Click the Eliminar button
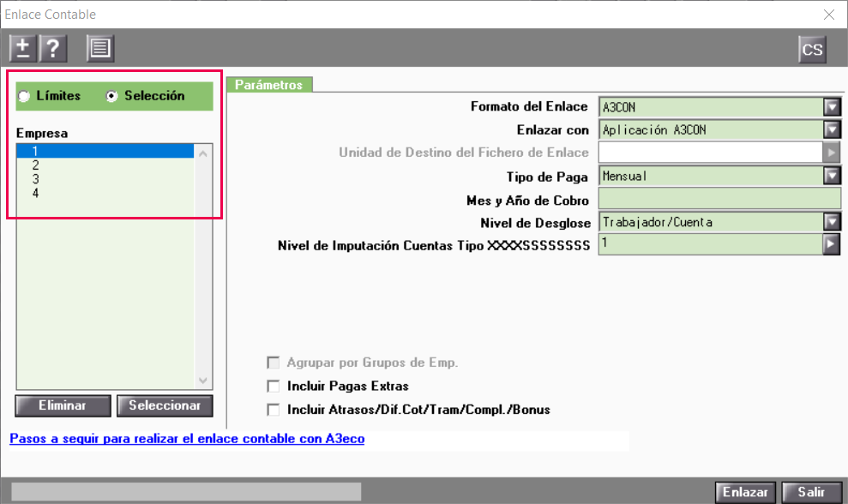Image resolution: width=848 pixels, height=504 pixels. (x=63, y=405)
